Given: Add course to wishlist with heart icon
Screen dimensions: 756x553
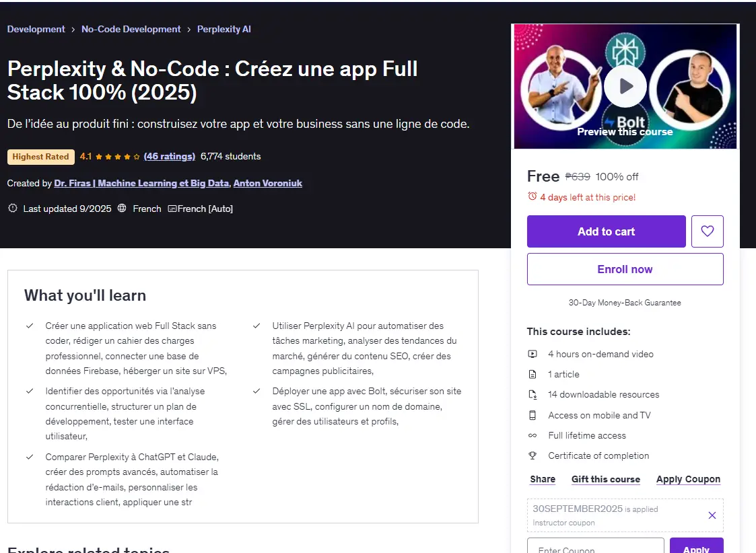Looking at the screenshot, I should tap(708, 231).
